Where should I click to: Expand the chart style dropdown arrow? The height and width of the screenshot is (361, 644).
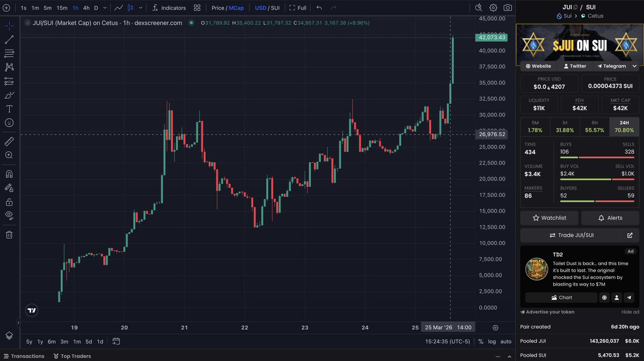pos(141,8)
